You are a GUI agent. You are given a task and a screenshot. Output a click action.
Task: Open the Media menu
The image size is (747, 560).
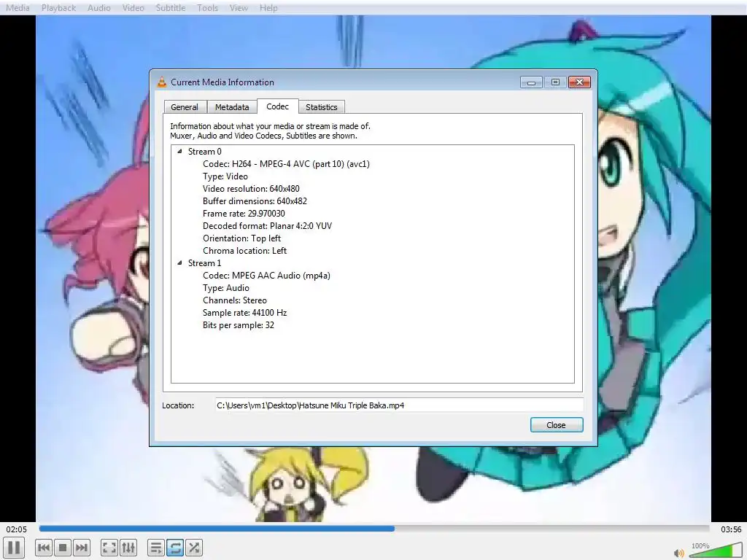[18, 7]
